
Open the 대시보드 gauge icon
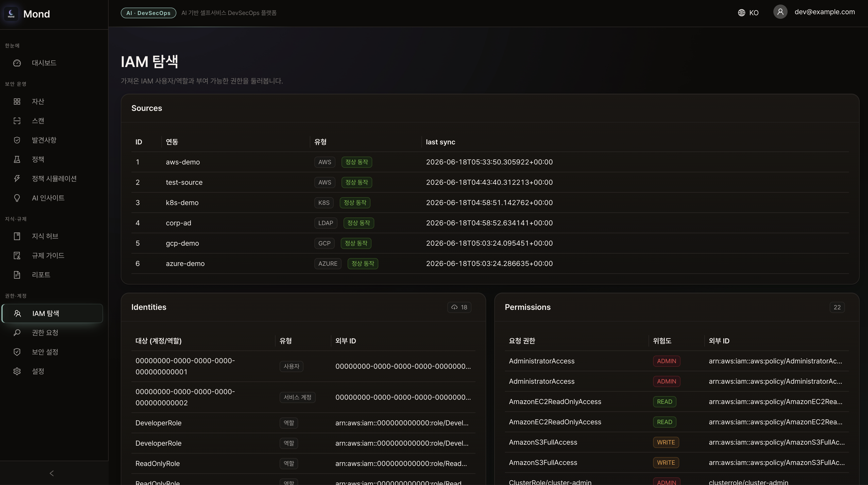tap(17, 63)
